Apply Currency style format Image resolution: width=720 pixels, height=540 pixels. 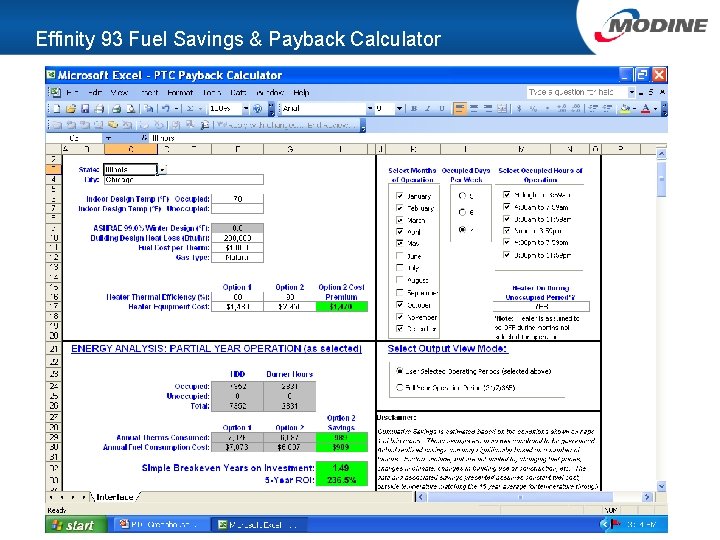(519, 109)
